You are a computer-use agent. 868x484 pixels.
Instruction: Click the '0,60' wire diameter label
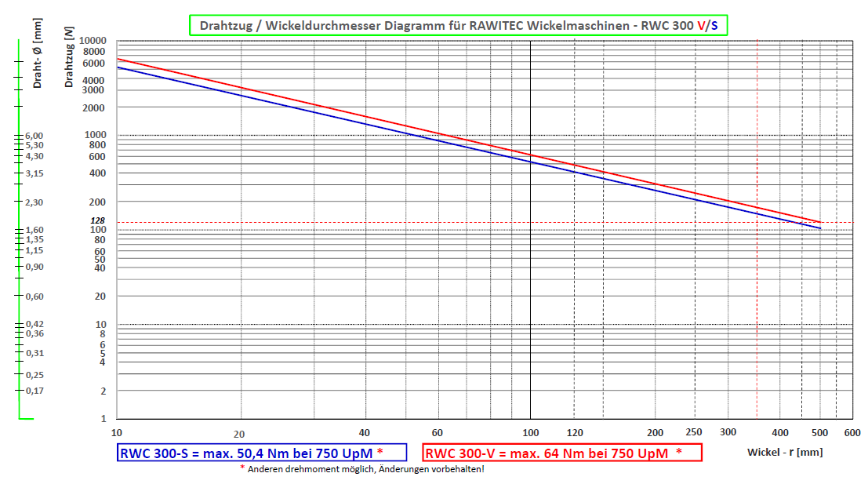pos(35,297)
